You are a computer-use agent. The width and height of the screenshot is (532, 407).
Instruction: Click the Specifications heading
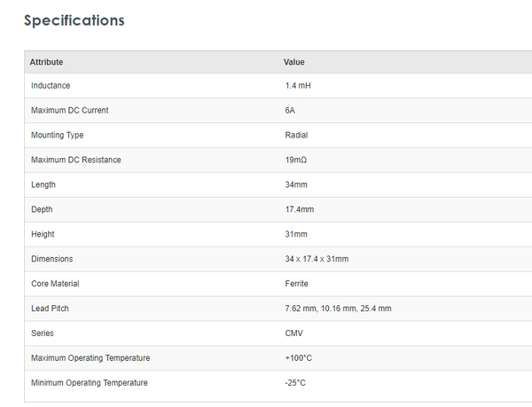coord(74,20)
